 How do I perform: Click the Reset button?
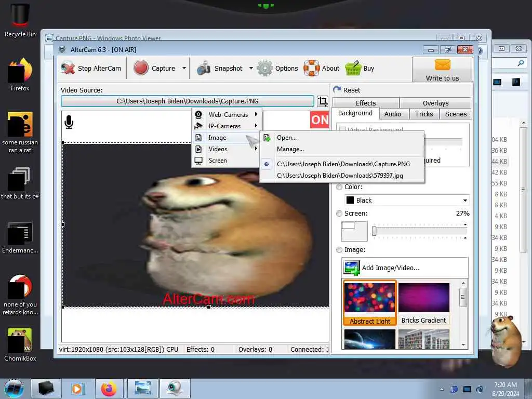point(346,90)
